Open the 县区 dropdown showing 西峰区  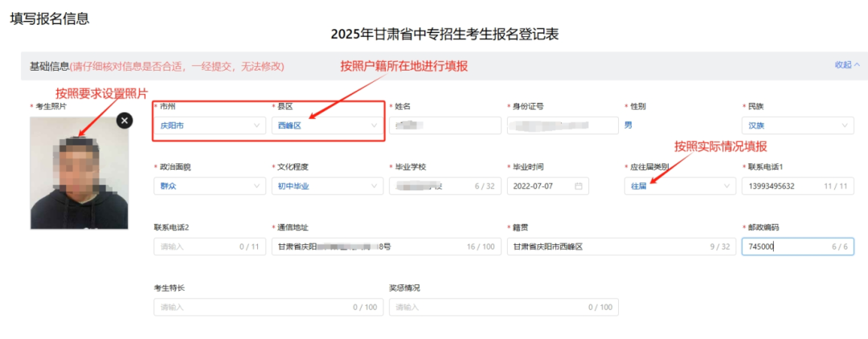coord(326,125)
